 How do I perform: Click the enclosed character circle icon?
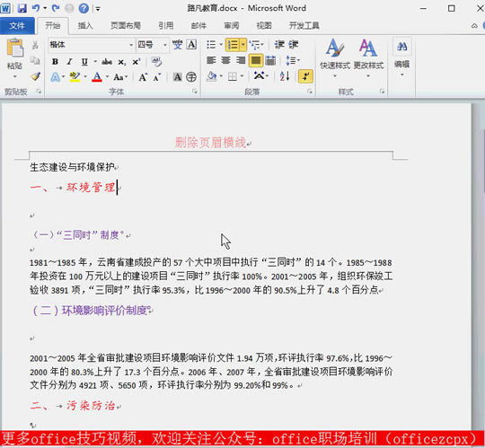[191, 77]
